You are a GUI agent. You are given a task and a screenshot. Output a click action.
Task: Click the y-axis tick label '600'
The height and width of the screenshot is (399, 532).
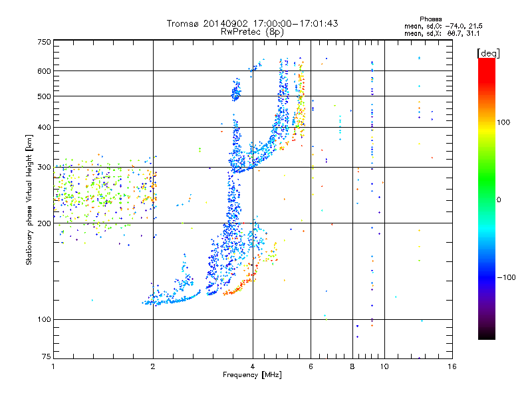pyautogui.click(x=44, y=71)
